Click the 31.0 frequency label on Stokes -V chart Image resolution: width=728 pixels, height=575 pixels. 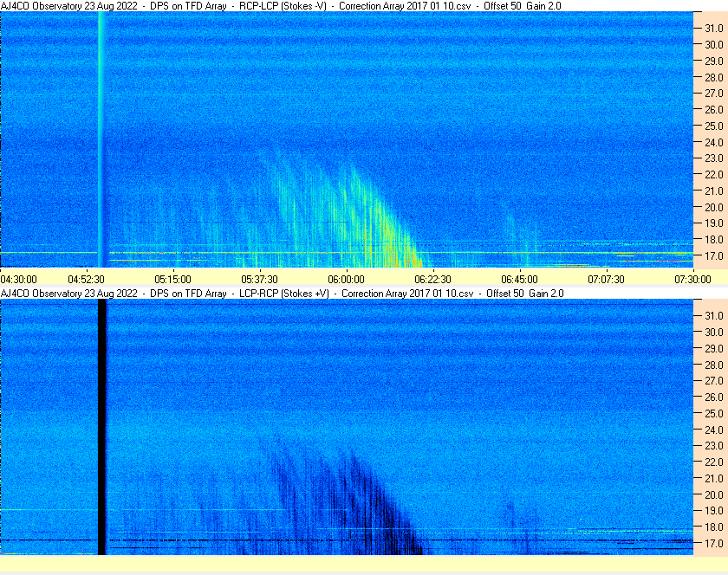(714, 29)
